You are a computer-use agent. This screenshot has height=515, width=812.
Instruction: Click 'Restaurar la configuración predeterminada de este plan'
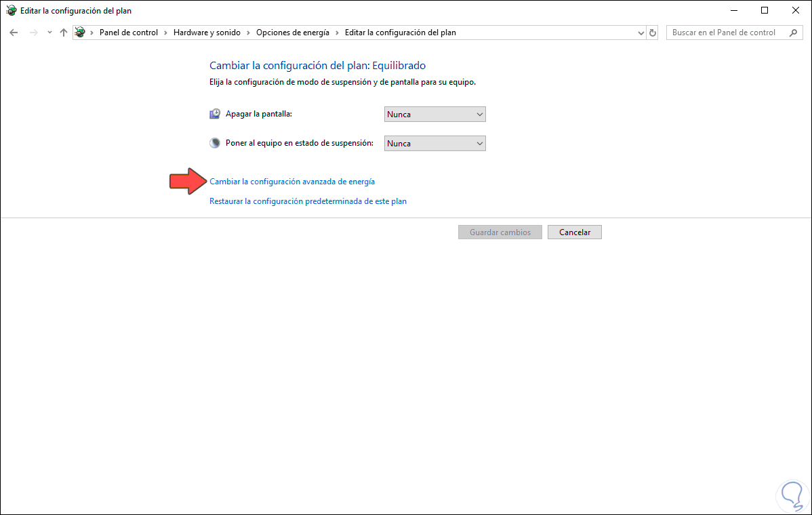point(308,201)
